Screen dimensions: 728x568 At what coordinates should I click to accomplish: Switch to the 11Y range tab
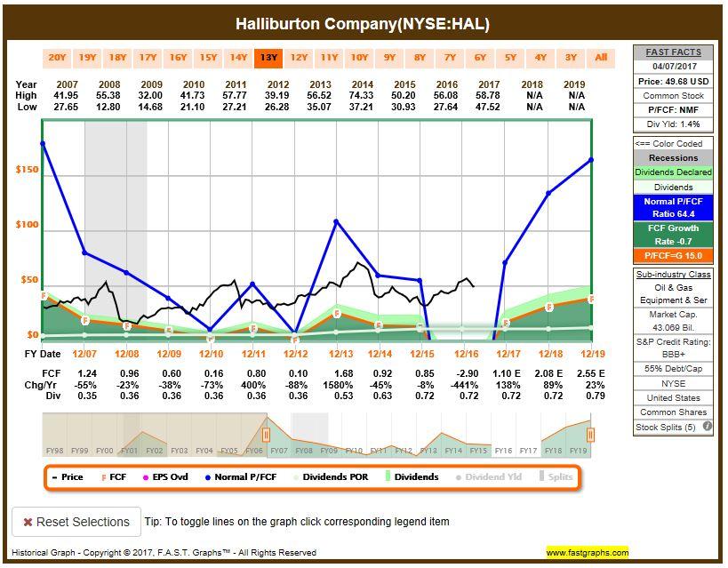click(x=329, y=58)
